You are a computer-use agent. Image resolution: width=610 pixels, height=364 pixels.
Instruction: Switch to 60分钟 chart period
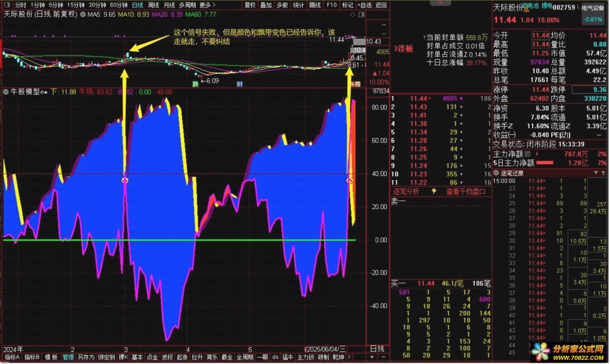coord(119,5)
